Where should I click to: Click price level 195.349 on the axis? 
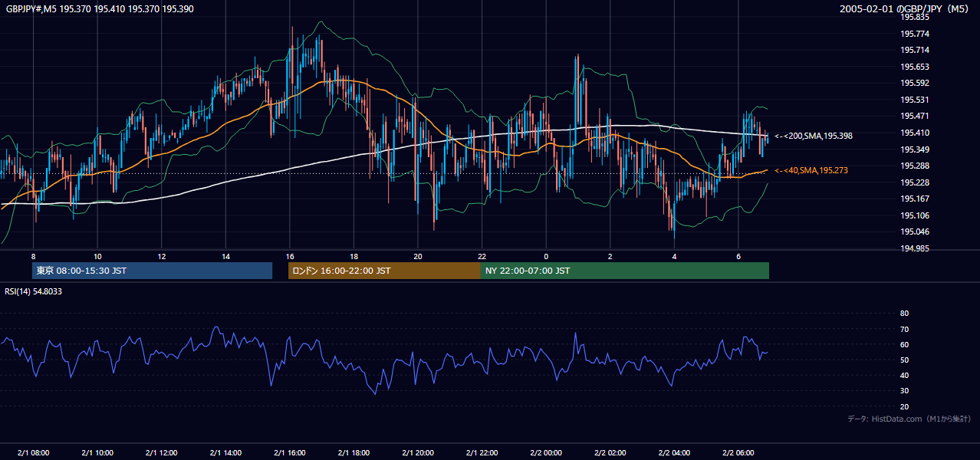point(915,149)
